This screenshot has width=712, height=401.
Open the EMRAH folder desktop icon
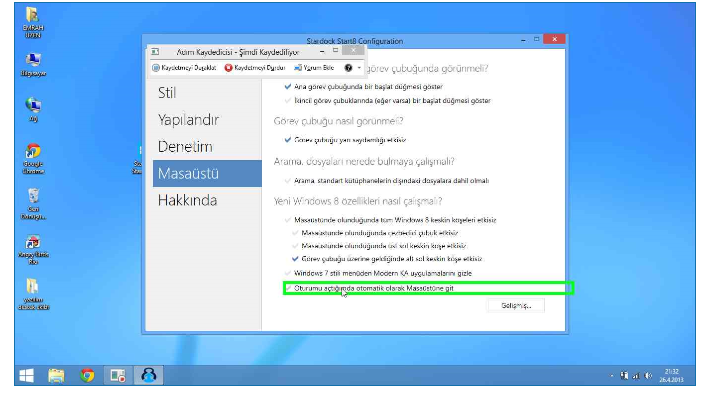tap(33, 22)
